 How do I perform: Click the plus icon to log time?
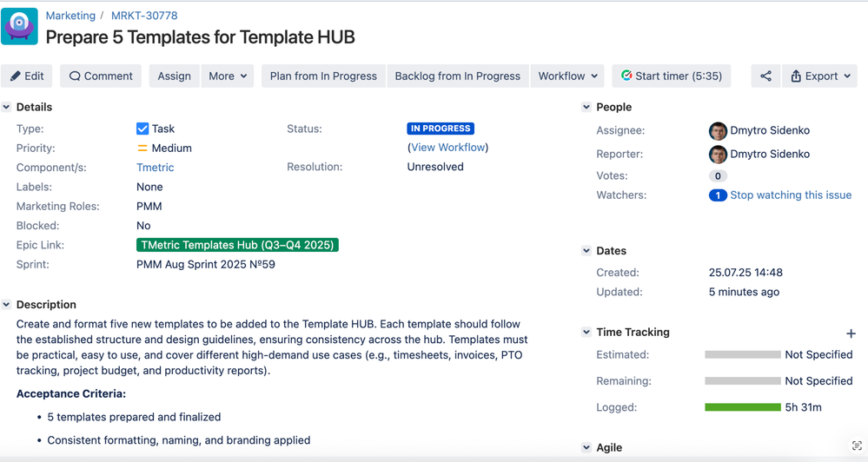[851, 333]
